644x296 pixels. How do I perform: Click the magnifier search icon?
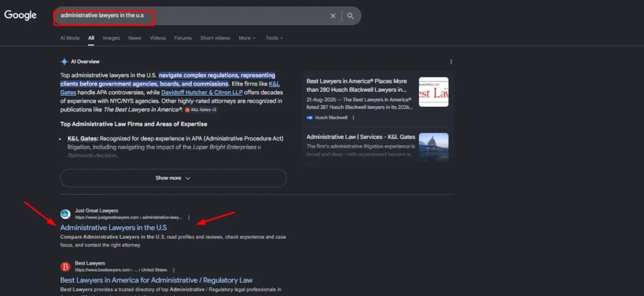350,16
